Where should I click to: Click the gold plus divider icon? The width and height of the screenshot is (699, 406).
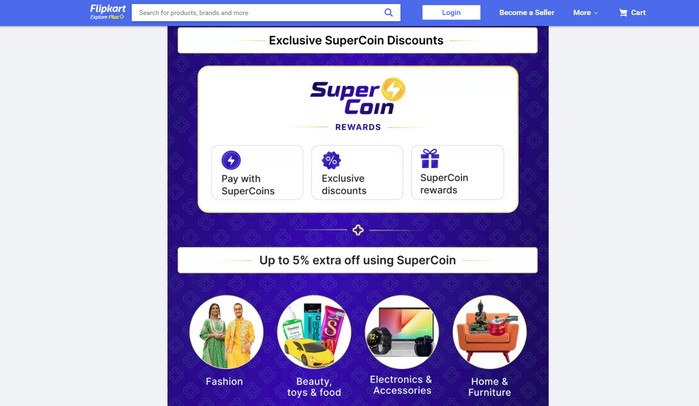(358, 230)
